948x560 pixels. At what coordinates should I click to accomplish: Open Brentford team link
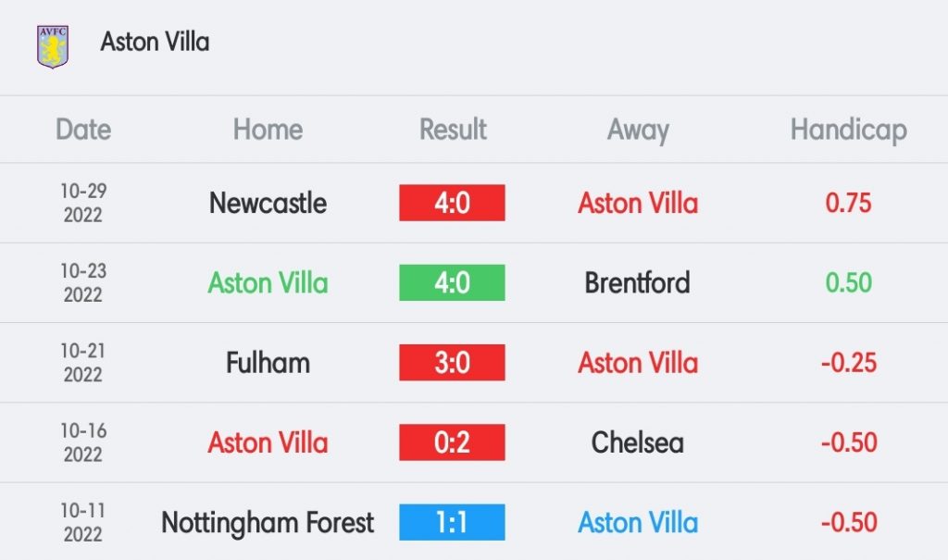tap(637, 282)
